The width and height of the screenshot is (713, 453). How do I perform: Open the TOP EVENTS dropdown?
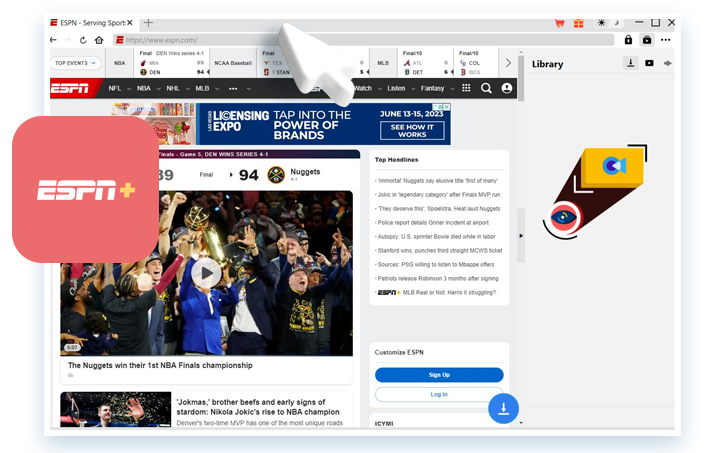click(x=75, y=63)
